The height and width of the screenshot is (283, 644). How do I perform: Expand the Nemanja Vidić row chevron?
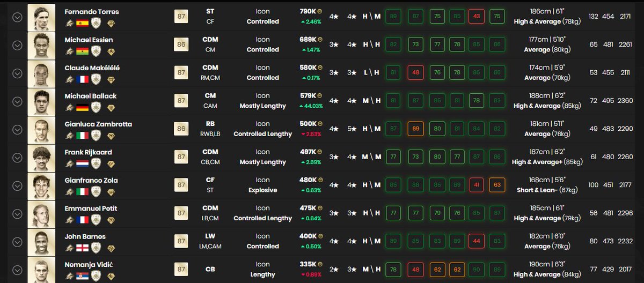click(x=17, y=270)
